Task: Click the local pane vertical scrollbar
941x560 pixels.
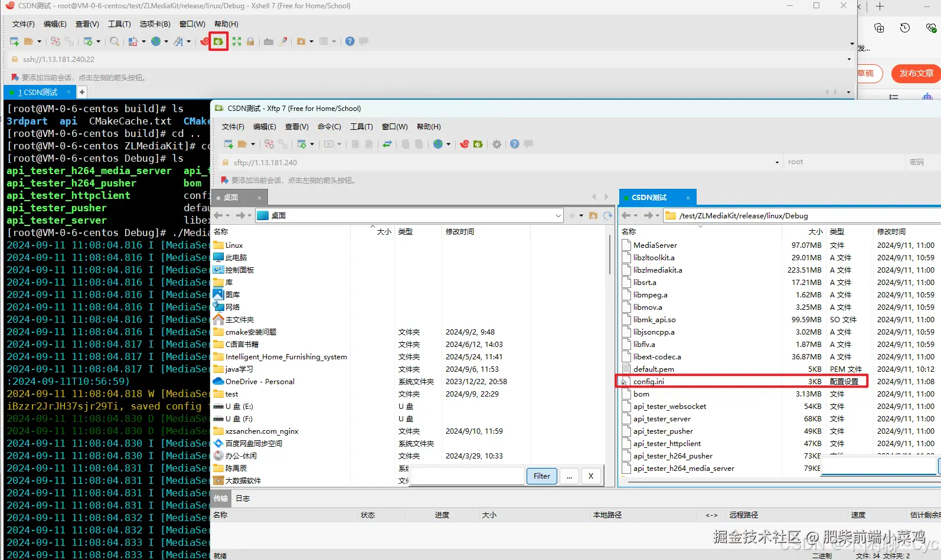Action: [x=609, y=254]
